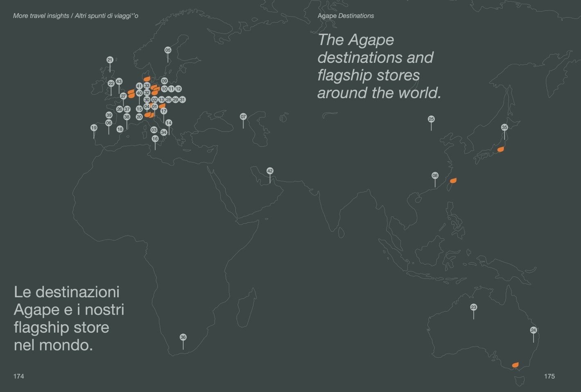
Task: Click map pin 25 in northern Asia
Action: coord(431,119)
